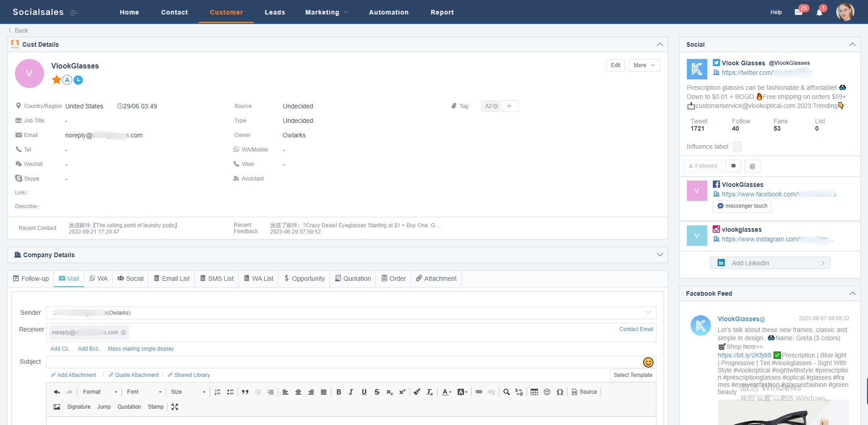The image size is (868, 425).
Task: Click the undo arrow in the mail editor
Action: click(x=57, y=392)
